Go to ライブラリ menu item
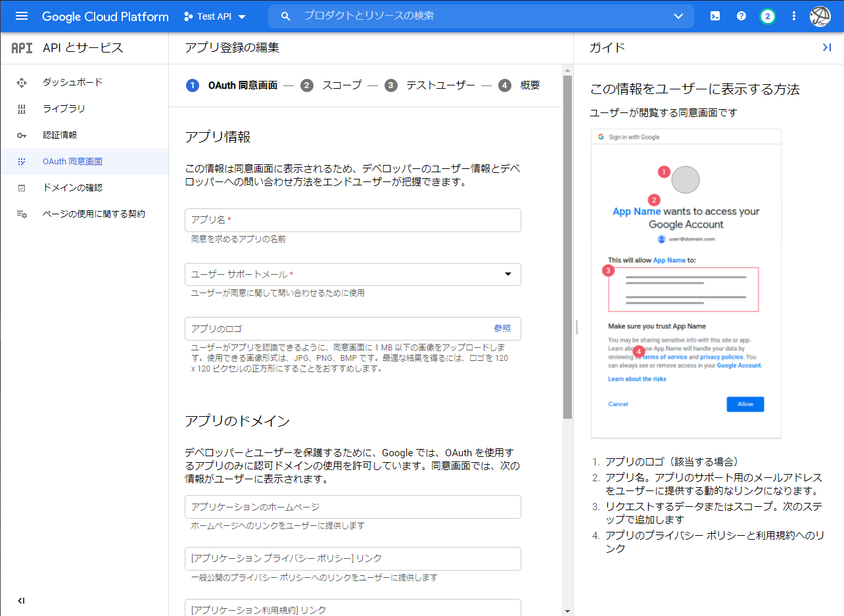Image resolution: width=844 pixels, height=616 pixels. pos(84,108)
